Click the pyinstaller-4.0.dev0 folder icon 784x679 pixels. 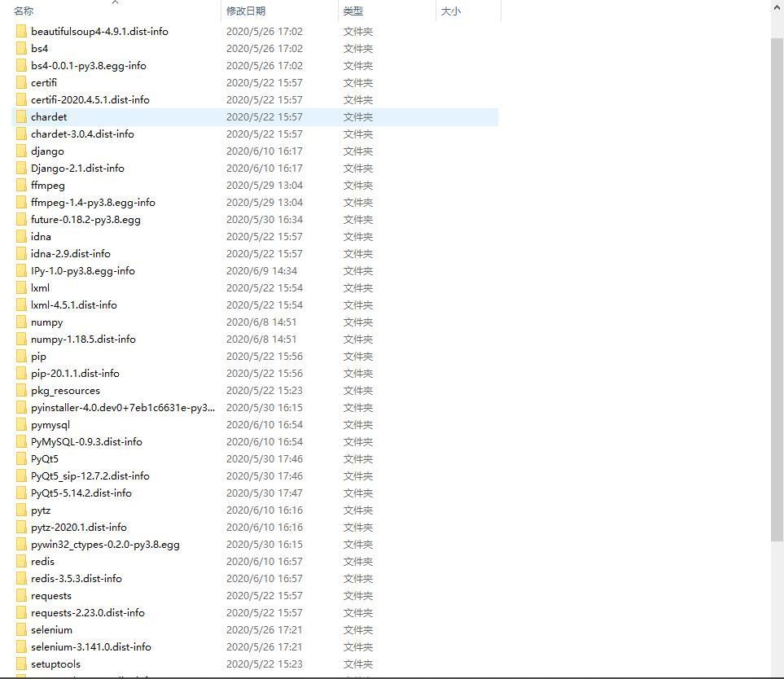(21, 408)
